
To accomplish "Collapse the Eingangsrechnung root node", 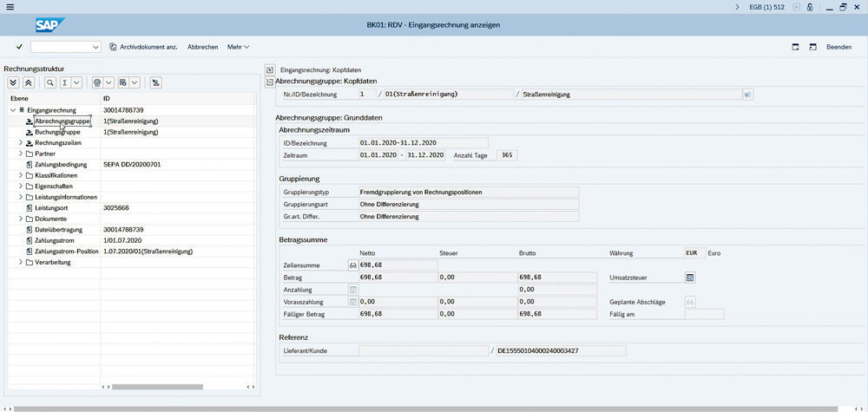I will (x=12, y=110).
